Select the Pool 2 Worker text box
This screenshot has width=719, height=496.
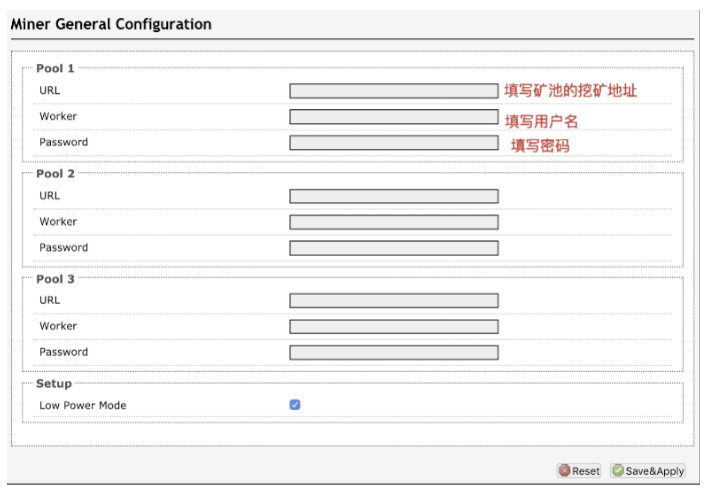pos(394,222)
